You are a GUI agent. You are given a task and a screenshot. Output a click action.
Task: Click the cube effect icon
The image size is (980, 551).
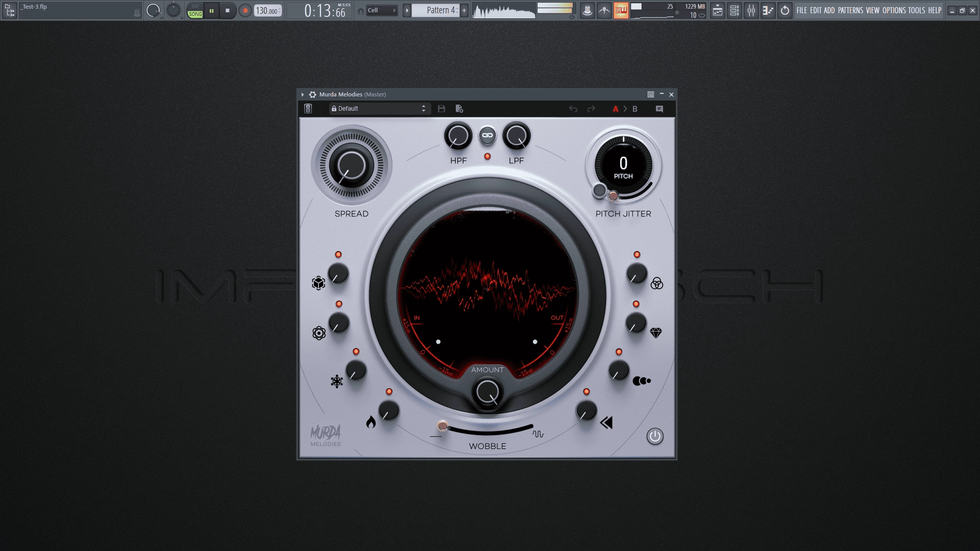[318, 283]
